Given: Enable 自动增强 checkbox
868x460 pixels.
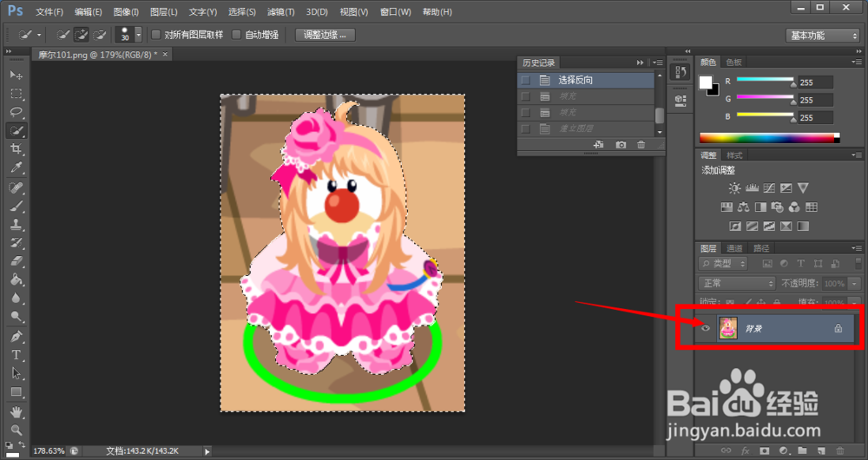Looking at the screenshot, I should [236, 35].
